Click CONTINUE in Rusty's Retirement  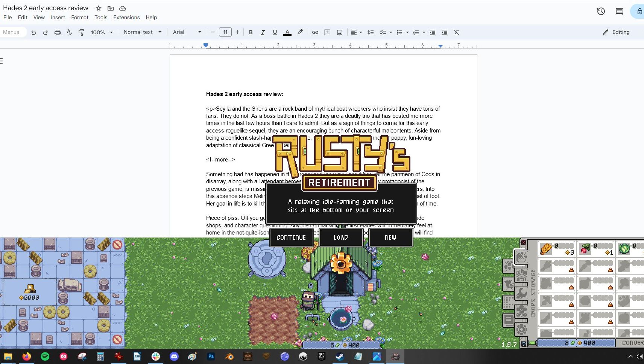click(291, 238)
